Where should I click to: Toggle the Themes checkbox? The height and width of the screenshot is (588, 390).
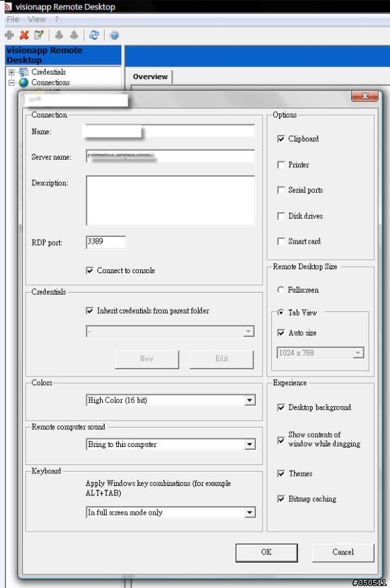click(x=281, y=474)
